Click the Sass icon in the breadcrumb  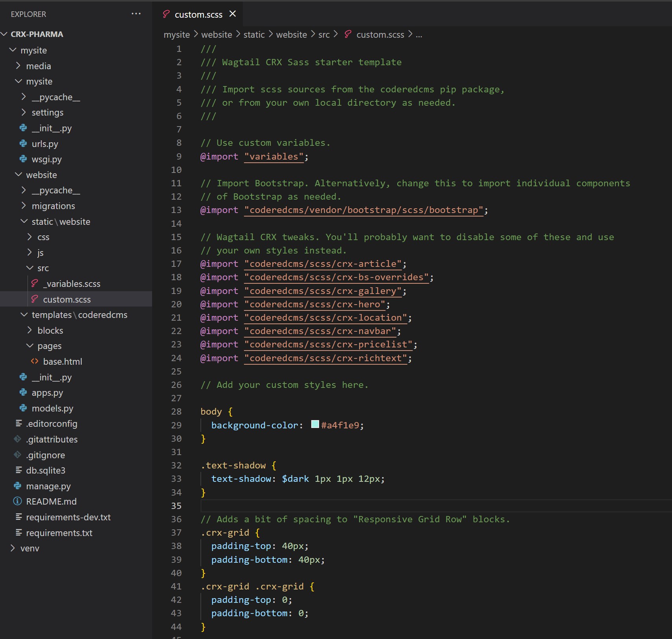[x=348, y=34]
